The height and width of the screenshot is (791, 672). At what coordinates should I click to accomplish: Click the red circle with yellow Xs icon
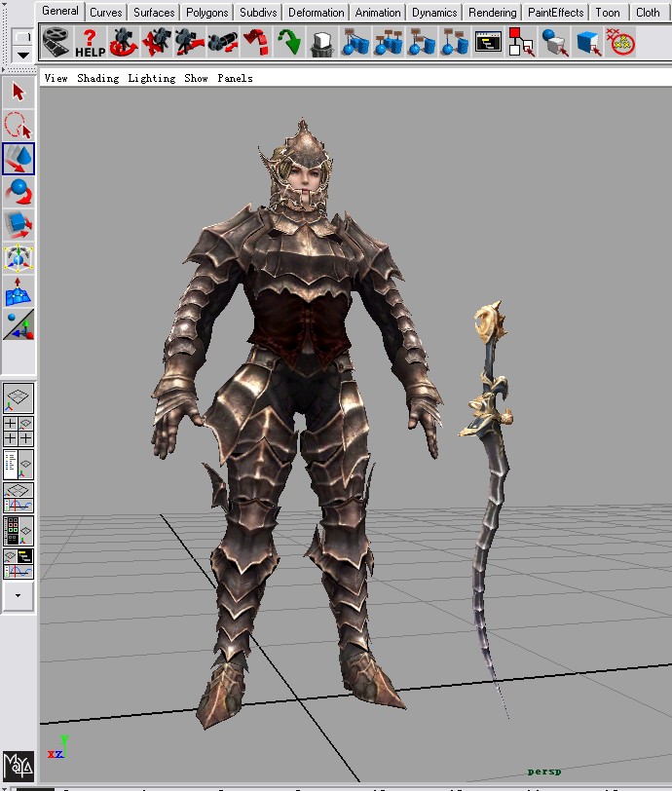(x=620, y=43)
